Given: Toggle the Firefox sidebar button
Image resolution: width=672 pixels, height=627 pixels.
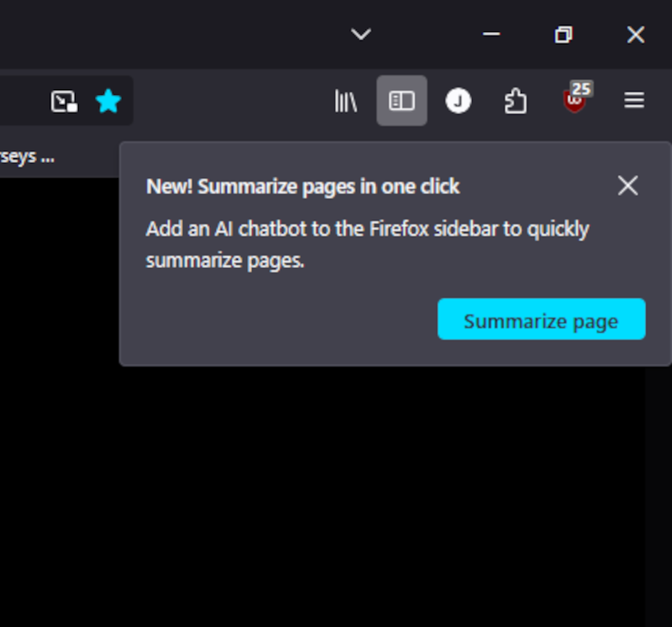Looking at the screenshot, I should click(x=402, y=101).
